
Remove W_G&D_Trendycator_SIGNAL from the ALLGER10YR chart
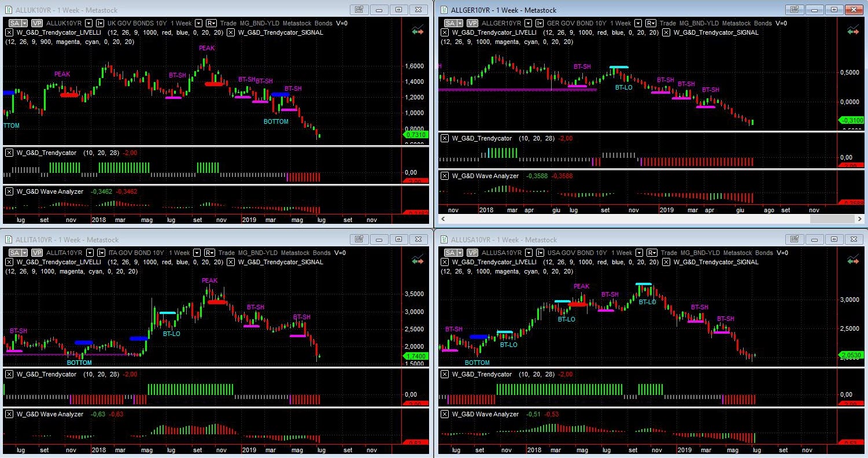pos(666,32)
